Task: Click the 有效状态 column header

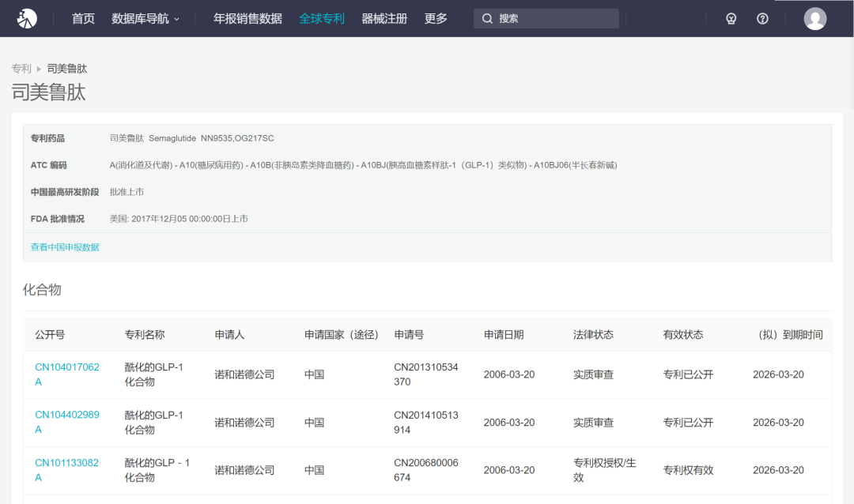Action: pyautogui.click(x=683, y=335)
